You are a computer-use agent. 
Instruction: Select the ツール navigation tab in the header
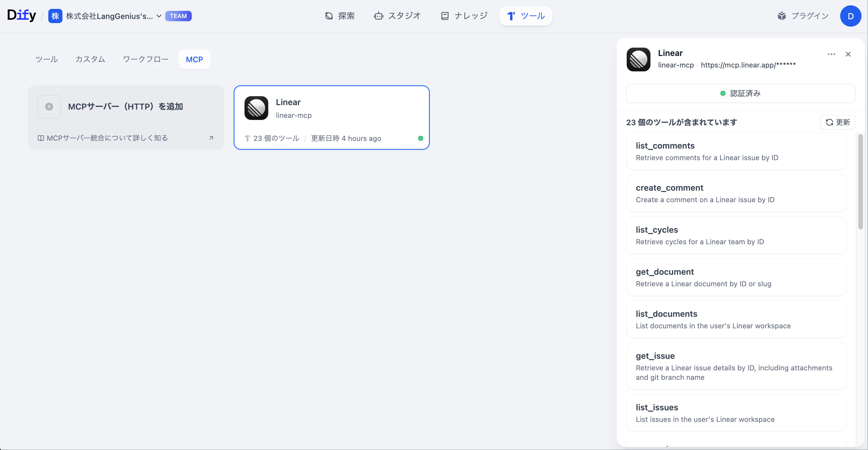pyautogui.click(x=526, y=16)
